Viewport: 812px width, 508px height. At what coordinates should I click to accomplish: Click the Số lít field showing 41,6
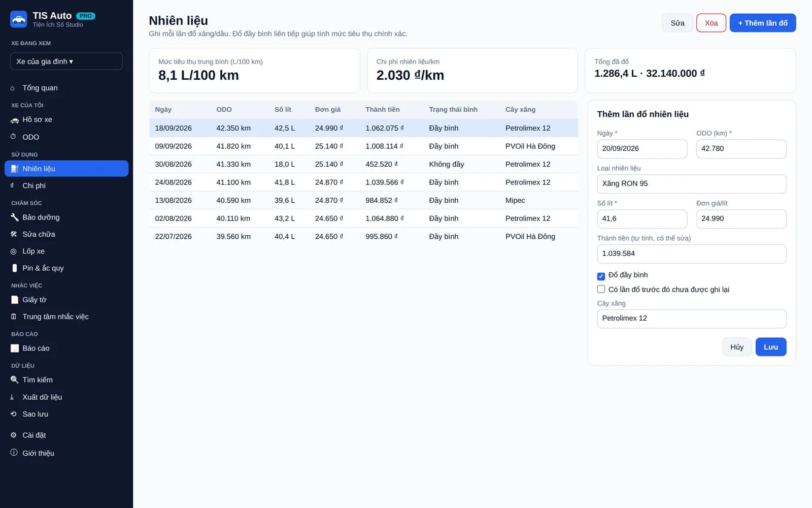coord(642,219)
